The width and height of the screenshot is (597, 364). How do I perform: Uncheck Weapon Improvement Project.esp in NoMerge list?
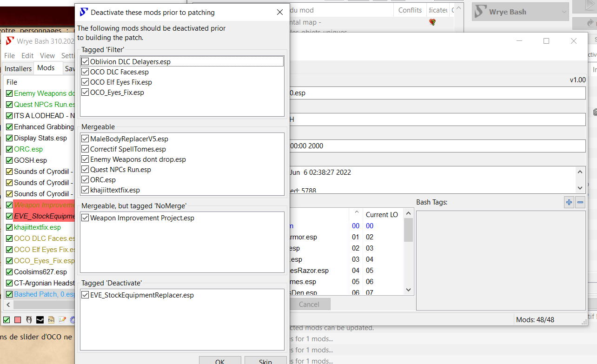point(85,218)
